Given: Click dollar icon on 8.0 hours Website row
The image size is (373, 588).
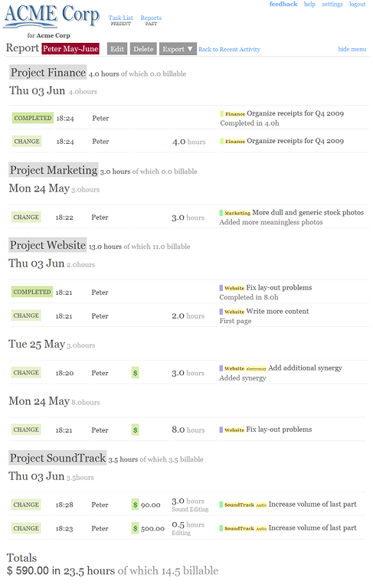Looking at the screenshot, I should [x=135, y=430].
